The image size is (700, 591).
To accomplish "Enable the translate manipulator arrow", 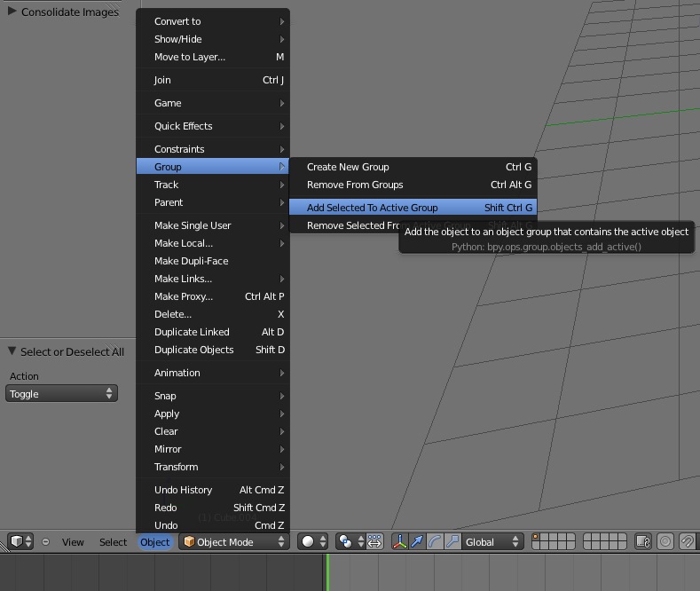I will tap(417, 541).
